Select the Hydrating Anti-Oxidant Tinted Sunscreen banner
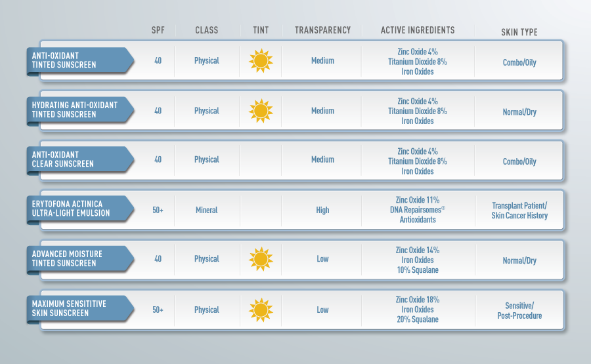The image size is (591, 364). click(80, 110)
